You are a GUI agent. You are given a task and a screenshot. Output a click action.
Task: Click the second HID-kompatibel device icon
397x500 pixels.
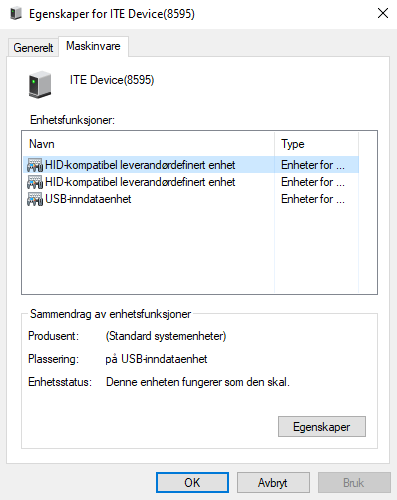tap(35, 182)
